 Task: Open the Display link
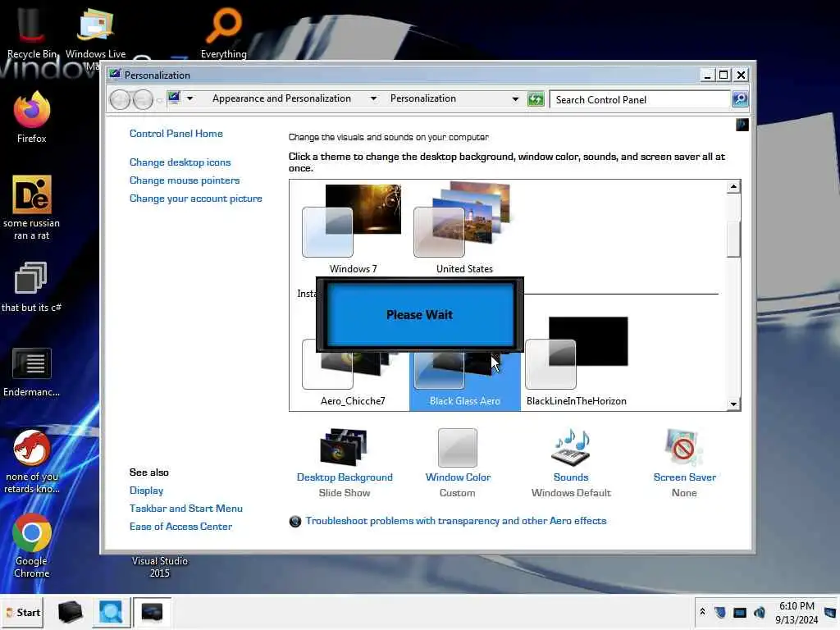[x=146, y=491]
